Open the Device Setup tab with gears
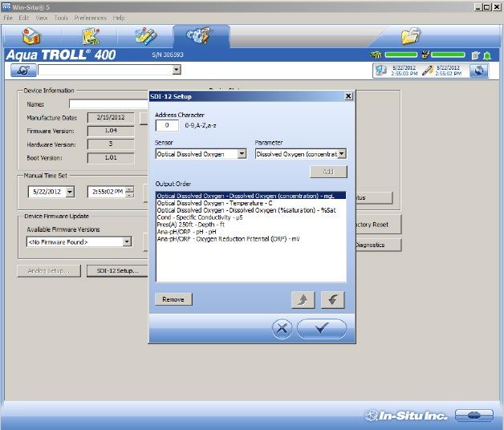 click(200, 35)
